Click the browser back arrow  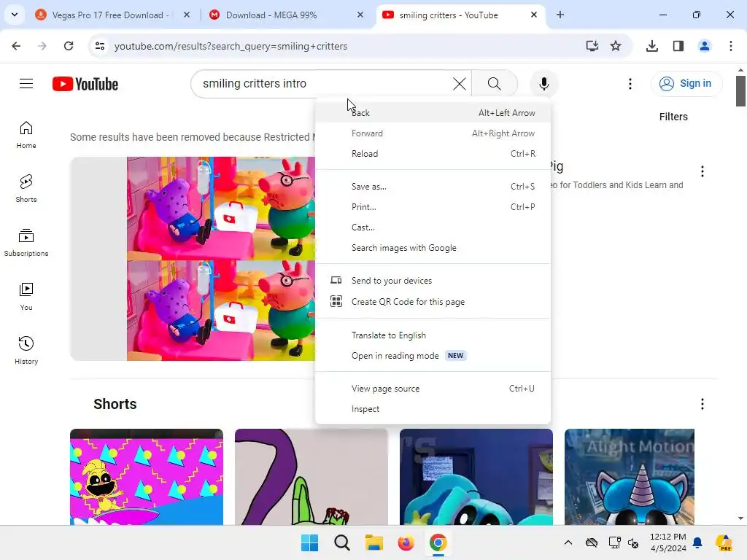16,46
